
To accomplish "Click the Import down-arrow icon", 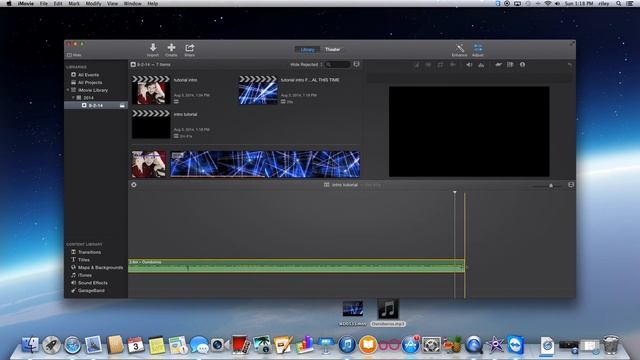I will (x=153, y=48).
